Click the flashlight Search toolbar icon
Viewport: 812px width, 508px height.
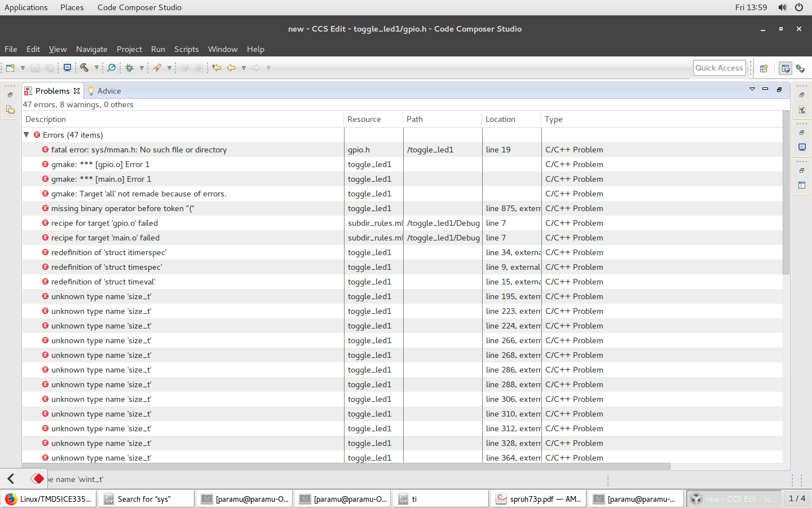157,68
